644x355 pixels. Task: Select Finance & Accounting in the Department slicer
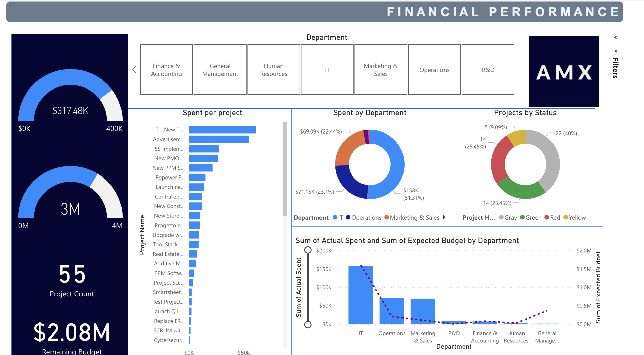pyautogui.click(x=166, y=70)
